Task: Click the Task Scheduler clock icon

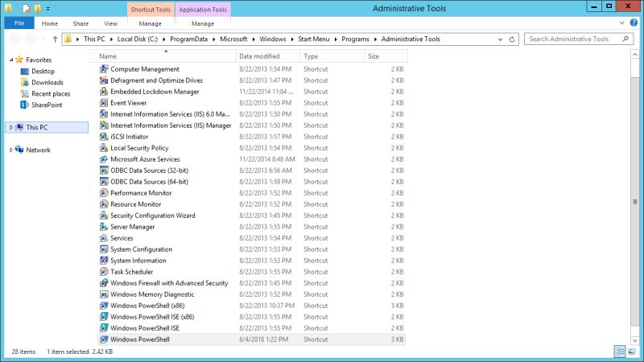Action: coord(104,272)
